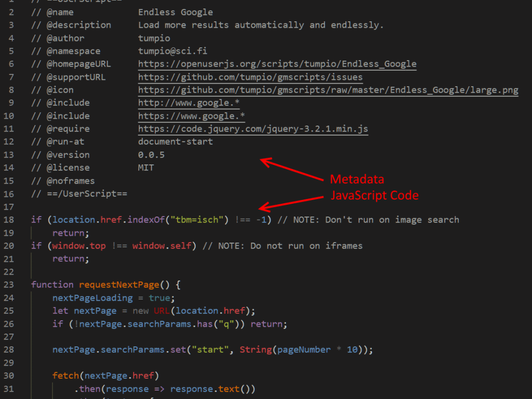Click the JavaScript Code annotation label
This screenshot has height=399, width=532.
click(375, 196)
